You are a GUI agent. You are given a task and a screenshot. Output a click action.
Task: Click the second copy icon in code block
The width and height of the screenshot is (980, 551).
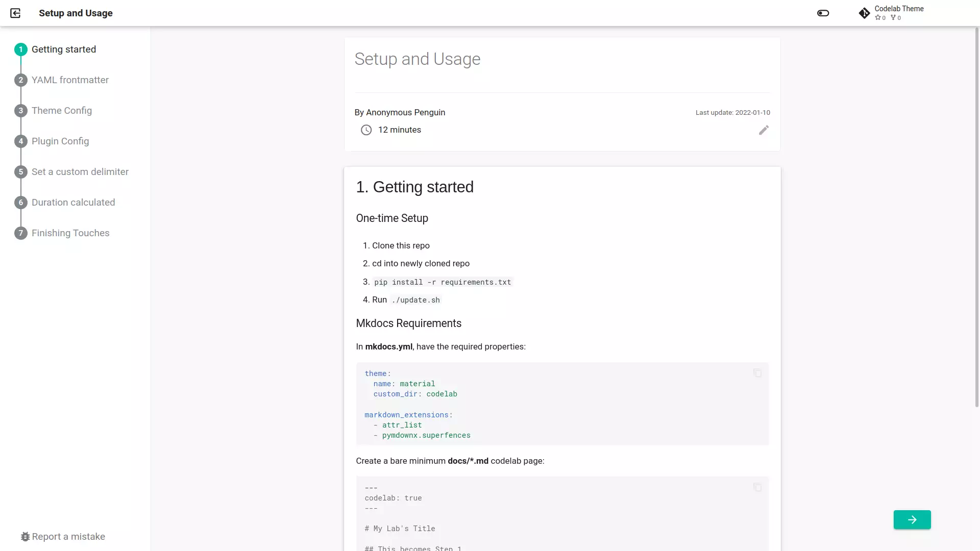point(756,487)
